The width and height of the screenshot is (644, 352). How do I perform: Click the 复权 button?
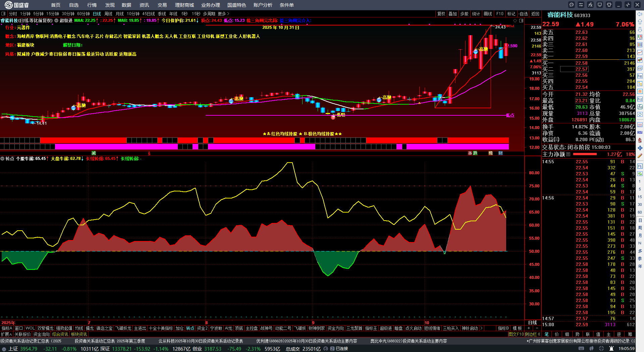point(441,14)
